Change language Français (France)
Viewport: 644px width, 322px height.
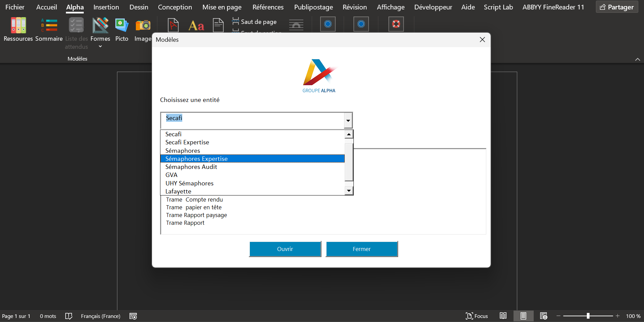tap(101, 316)
